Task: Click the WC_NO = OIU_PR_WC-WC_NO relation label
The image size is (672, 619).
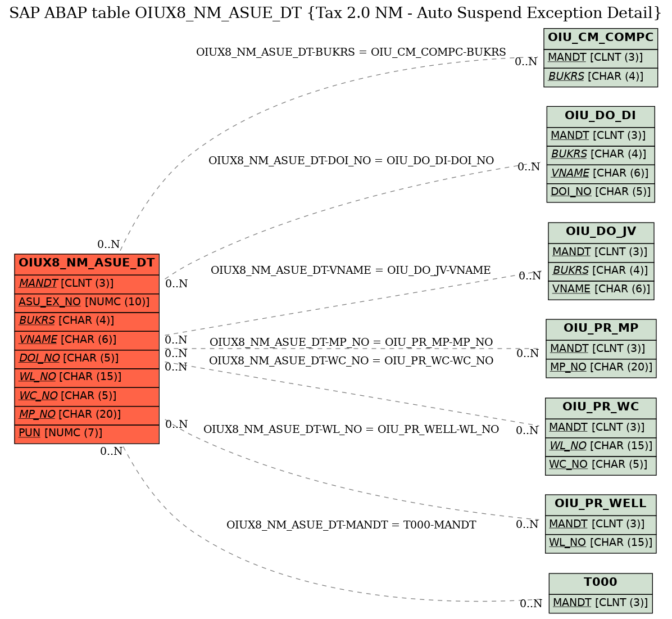Action: (351, 361)
